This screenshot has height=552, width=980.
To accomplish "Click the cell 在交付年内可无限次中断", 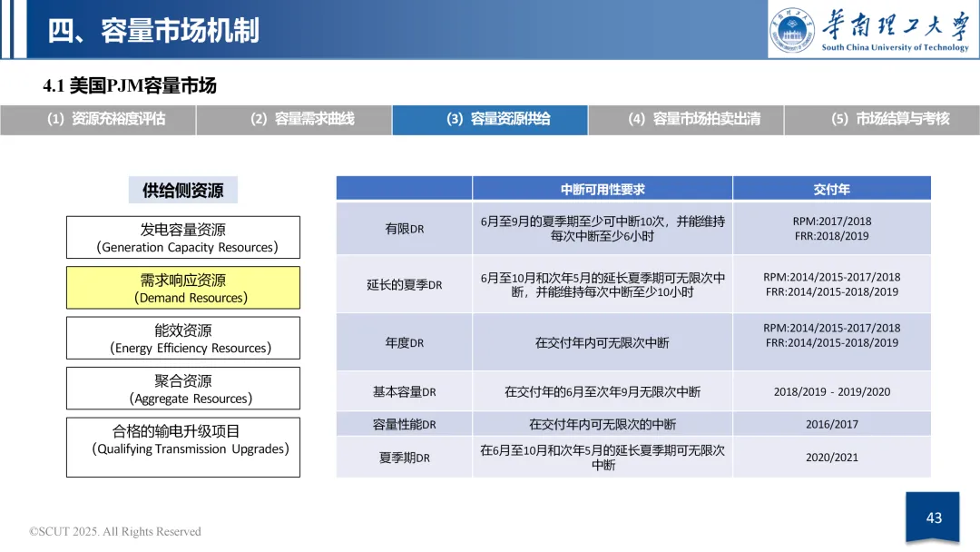I will tap(603, 342).
